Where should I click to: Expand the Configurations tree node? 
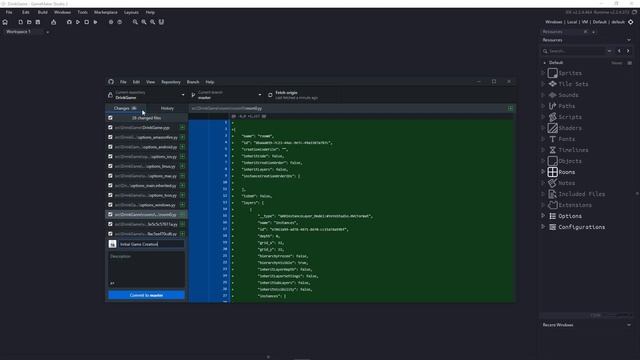[543, 227]
